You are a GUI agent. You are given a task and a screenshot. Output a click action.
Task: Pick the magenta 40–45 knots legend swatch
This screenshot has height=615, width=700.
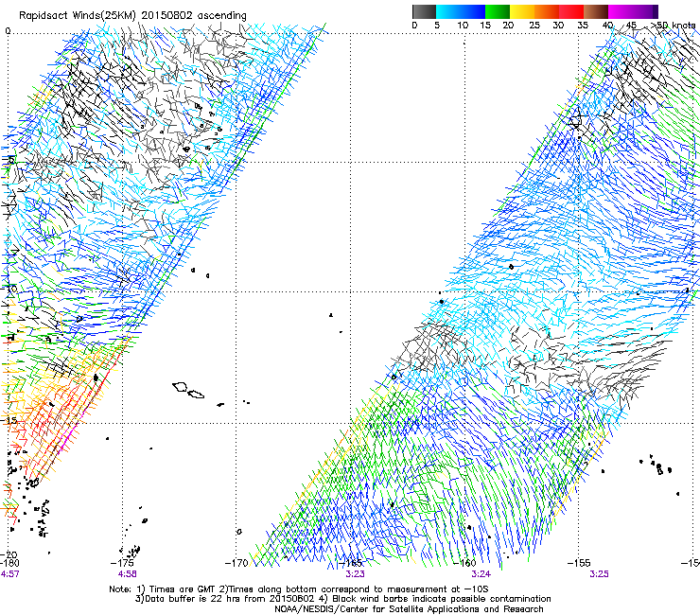point(621,11)
